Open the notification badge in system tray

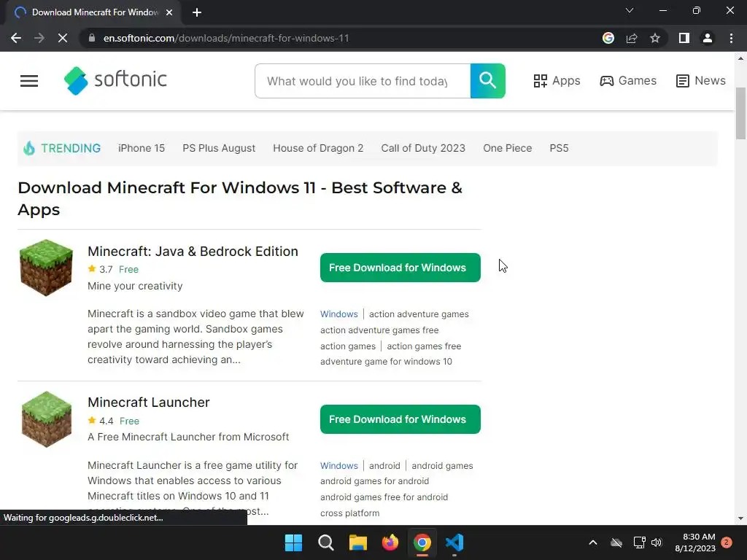pyautogui.click(x=727, y=542)
